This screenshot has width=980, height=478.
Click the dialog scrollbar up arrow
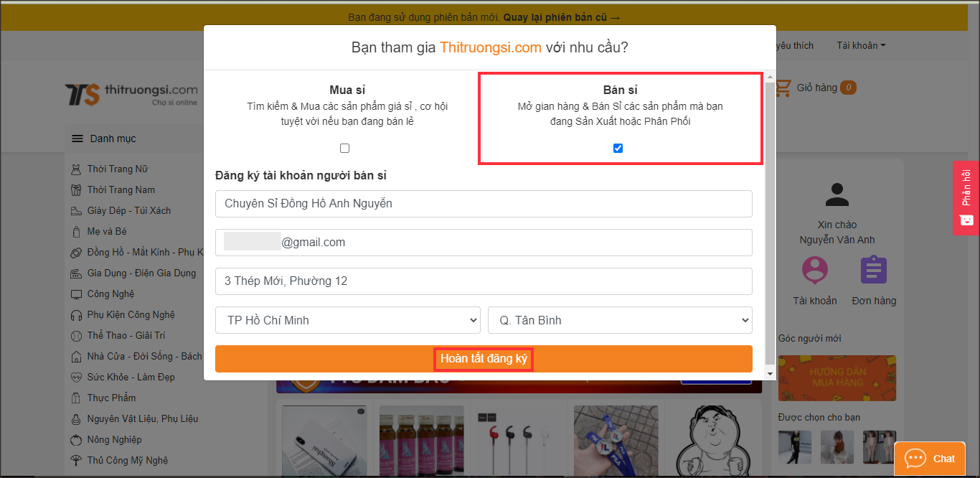click(771, 77)
